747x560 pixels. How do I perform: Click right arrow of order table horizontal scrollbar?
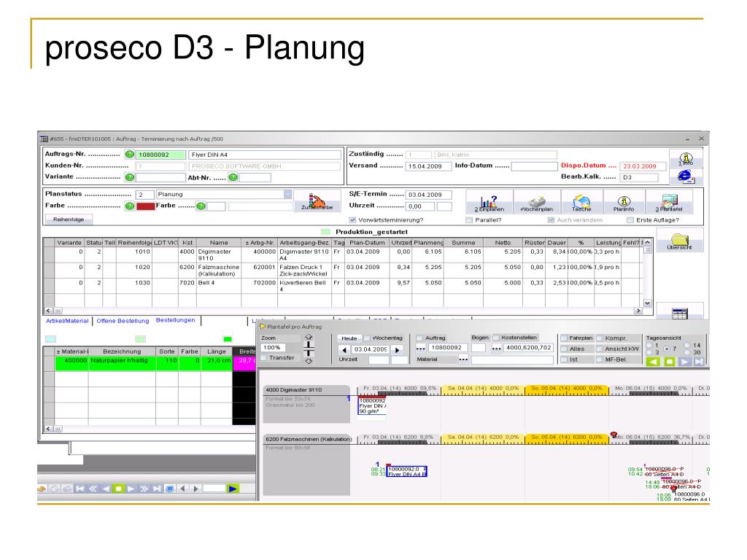tap(638, 311)
